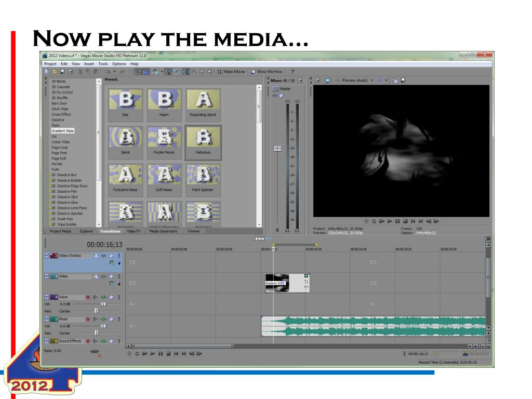The height and width of the screenshot is (399, 532).
Task: Open the Insert menu
Action: point(89,64)
